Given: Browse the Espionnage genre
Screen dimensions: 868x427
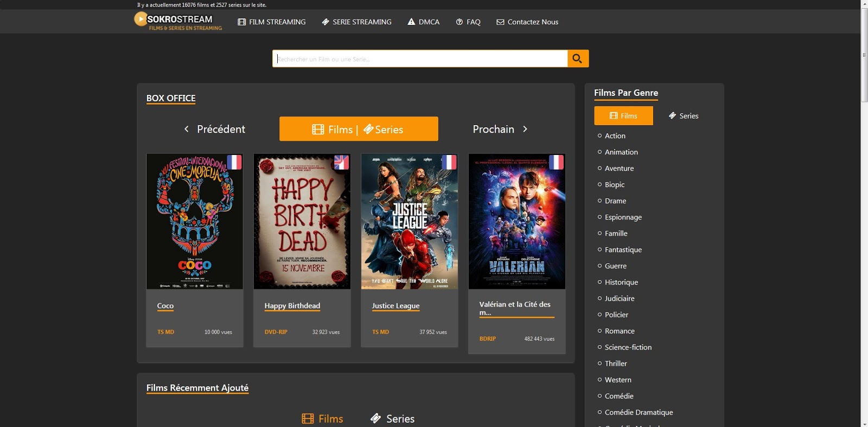Looking at the screenshot, I should (623, 217).
